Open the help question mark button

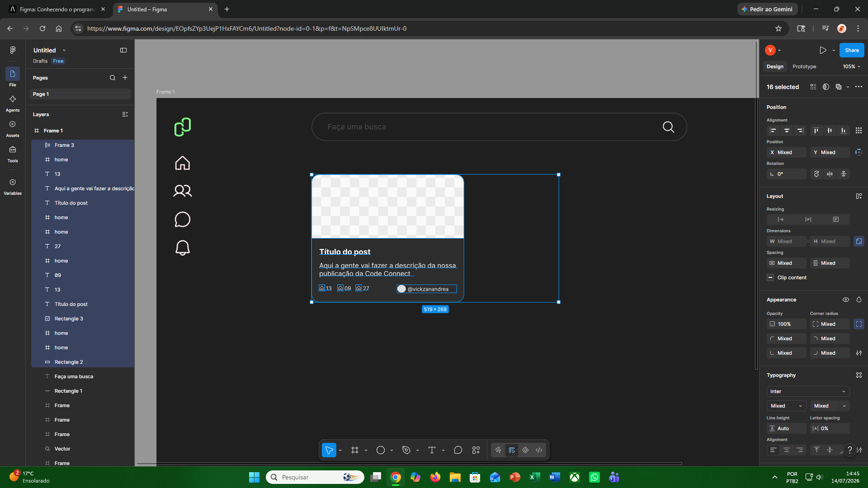point(850,450)
